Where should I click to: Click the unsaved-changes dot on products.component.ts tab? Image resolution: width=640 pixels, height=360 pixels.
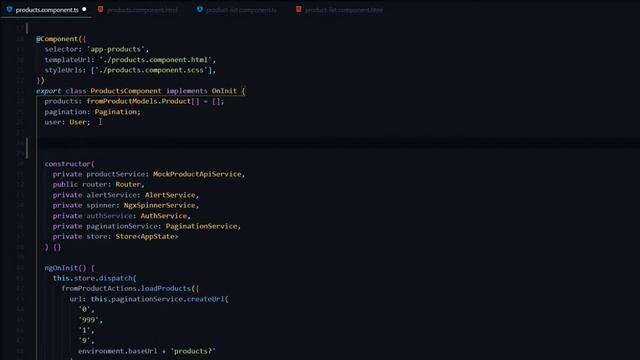coord(84,9)
